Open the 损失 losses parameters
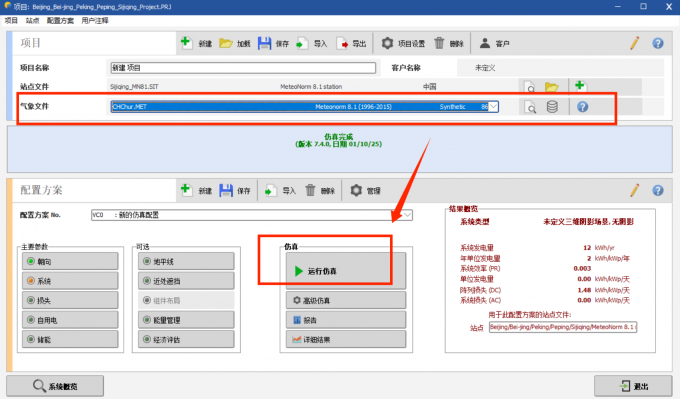The width and height of the screenshot is (680, 399). click(70, 301)
